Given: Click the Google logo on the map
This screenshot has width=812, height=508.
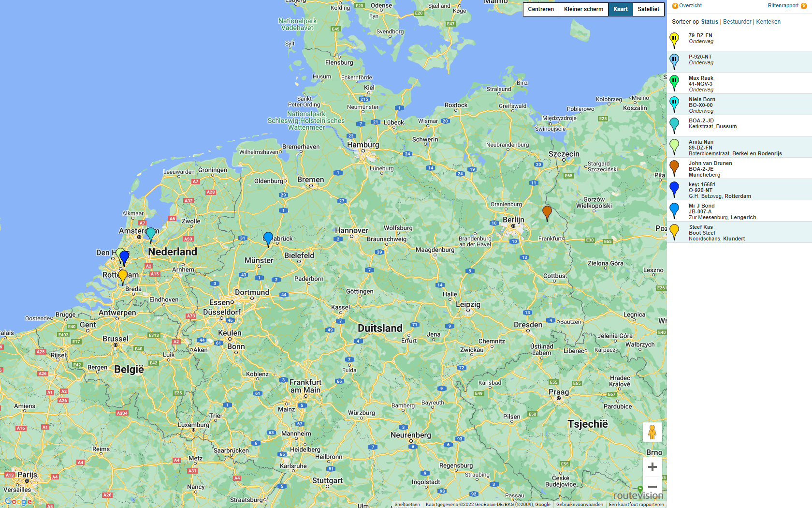Looking at the screenshot, I should [x=18, y=501].
